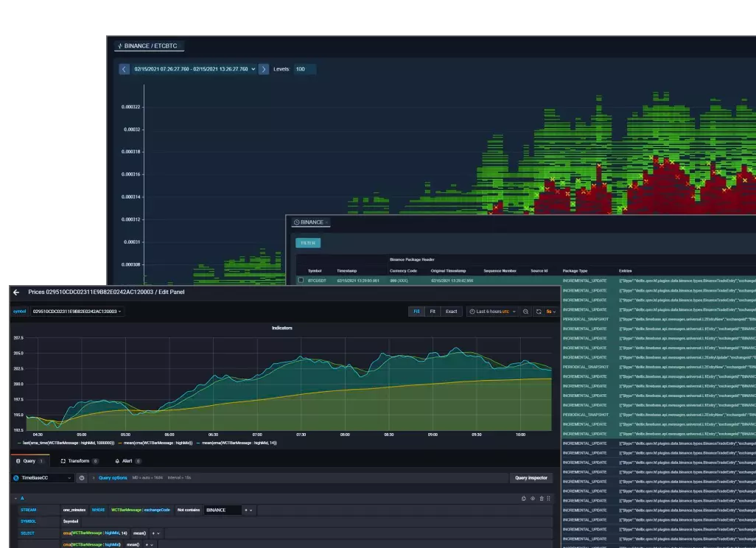The image size is (756, 548).
Task: Go to next time range in ETCBTC window
Action: (263, 69)
